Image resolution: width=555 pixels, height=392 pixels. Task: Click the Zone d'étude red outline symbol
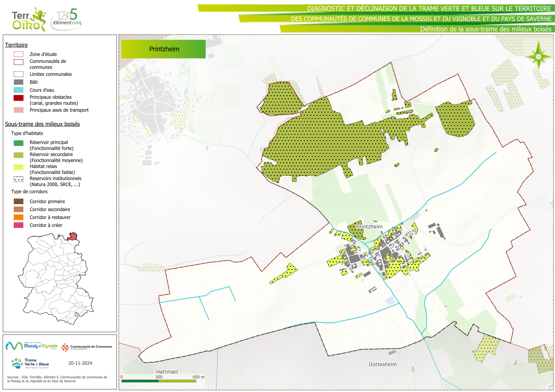pyautogui.click(x=19, y=54)
